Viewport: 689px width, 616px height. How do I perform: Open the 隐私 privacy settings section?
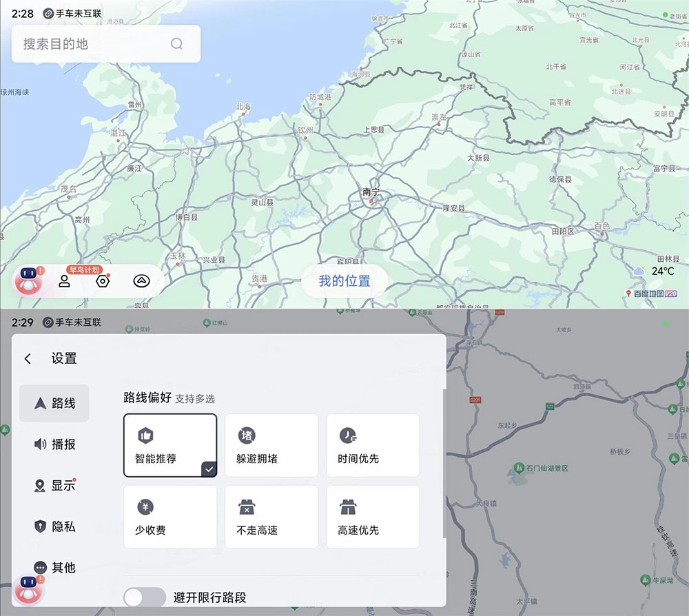click(x=55, y=526)
